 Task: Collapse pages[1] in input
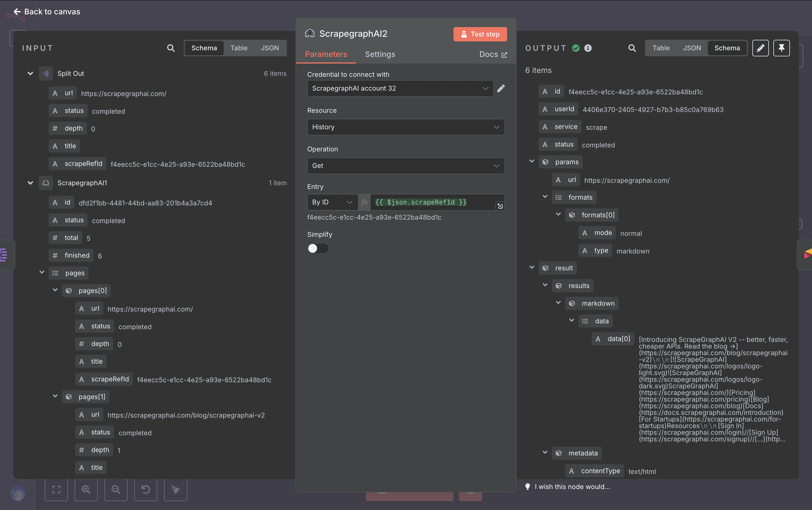click(x=55, y=396)
